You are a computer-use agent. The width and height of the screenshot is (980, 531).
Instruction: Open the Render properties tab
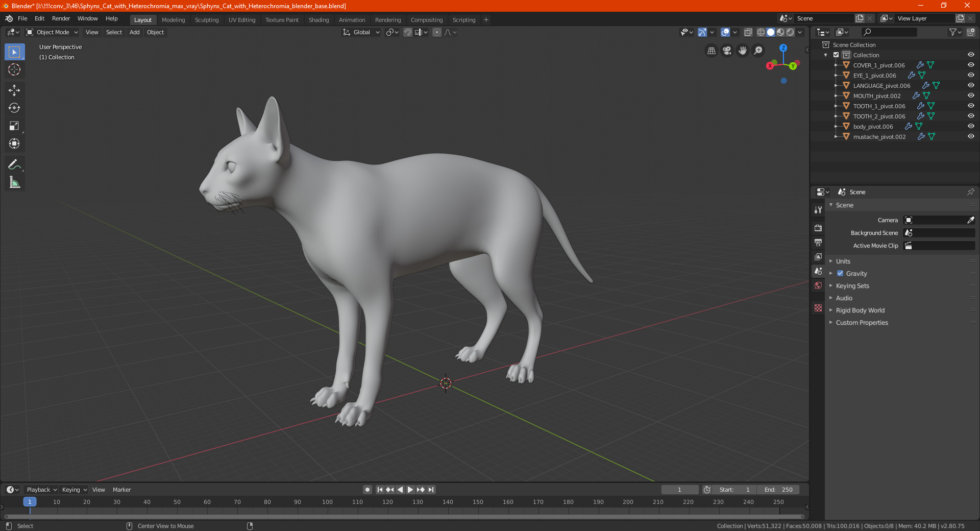818,228
